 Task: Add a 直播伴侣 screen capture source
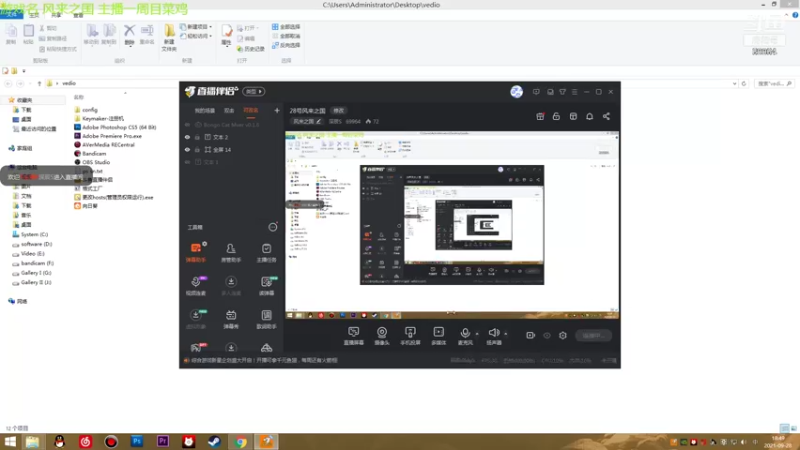(354, 336)
